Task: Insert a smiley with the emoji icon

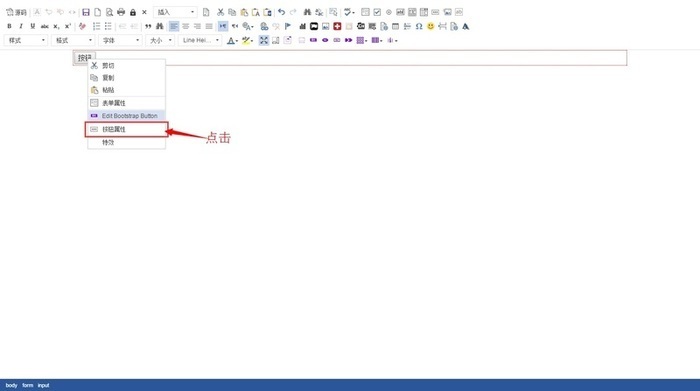Action: click(430, 26)
